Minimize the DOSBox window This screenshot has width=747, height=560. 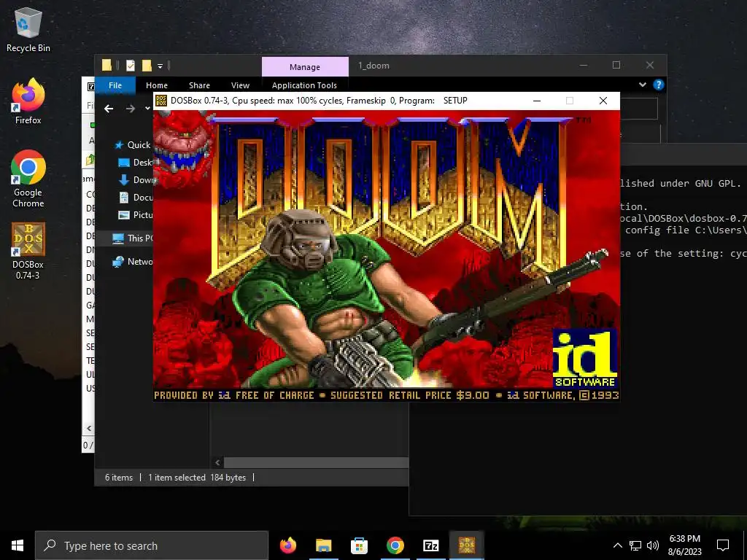[x=536, y=101]
